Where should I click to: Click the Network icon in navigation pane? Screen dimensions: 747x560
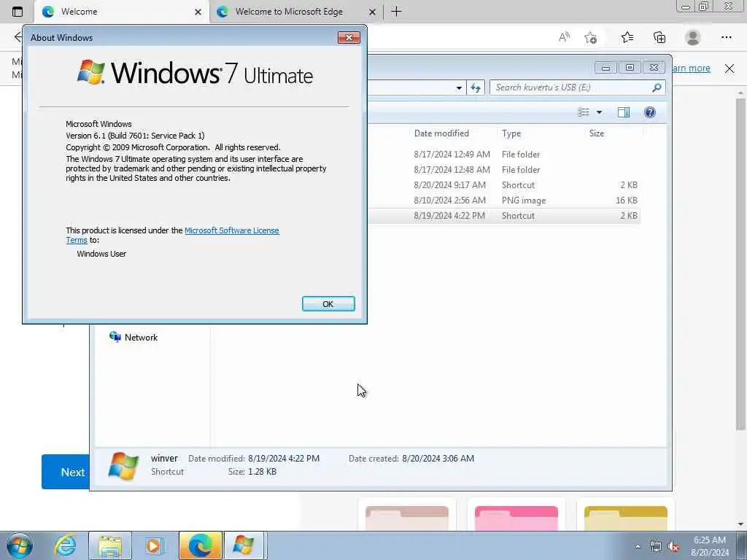(115, 337)
